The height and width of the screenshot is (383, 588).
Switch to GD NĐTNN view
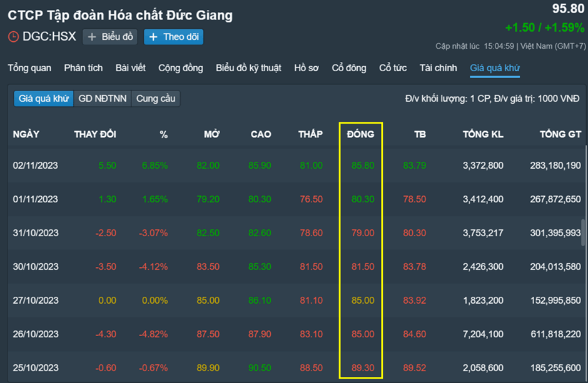pos(103,99)
